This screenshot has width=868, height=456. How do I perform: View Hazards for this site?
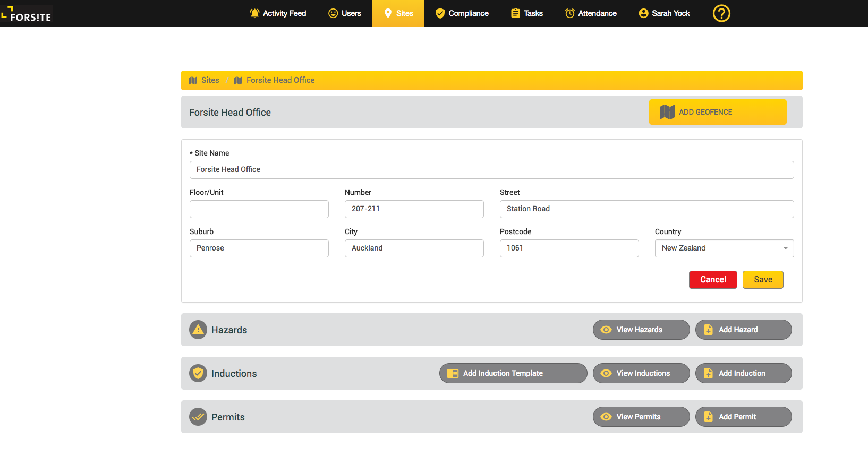point(641,330)
